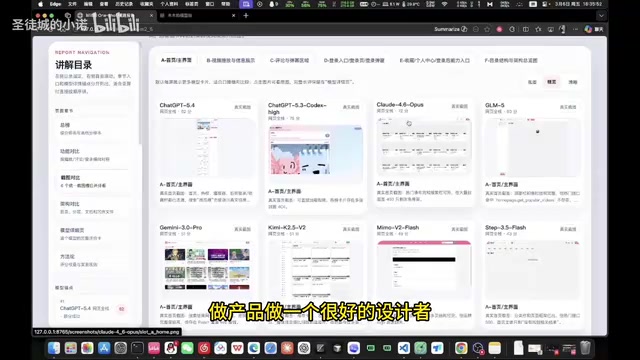640x360 pixels.
Task: Open the Apple menu
Action: click(40, 4)
